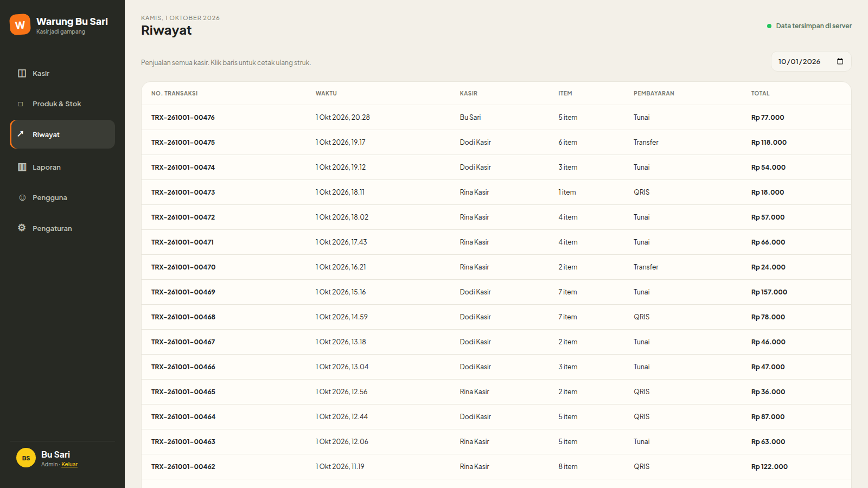Select transaction TRX-261001-00464
The width and height of the screenshot is (868, 488).
496,416
